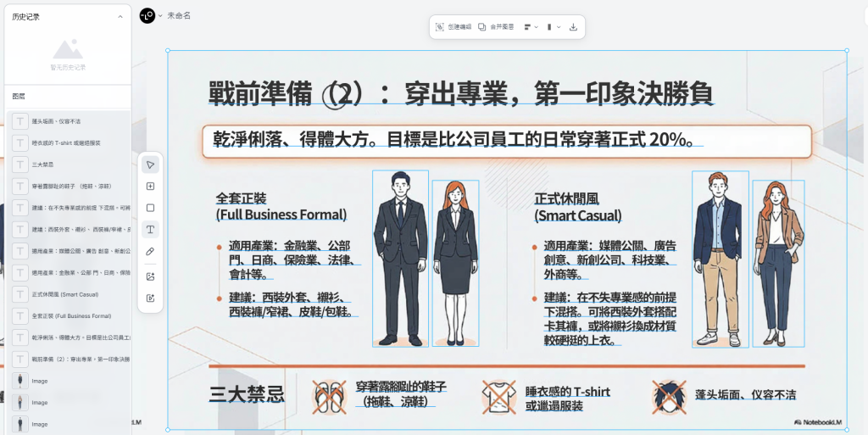This screenshot has width=868, height=435.
Task: Select the woman in skirt suit image
Action: 455,263
